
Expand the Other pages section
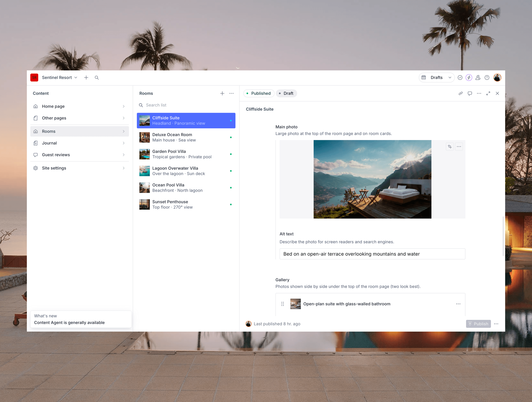pyautogui.click(x=80, y=118)
